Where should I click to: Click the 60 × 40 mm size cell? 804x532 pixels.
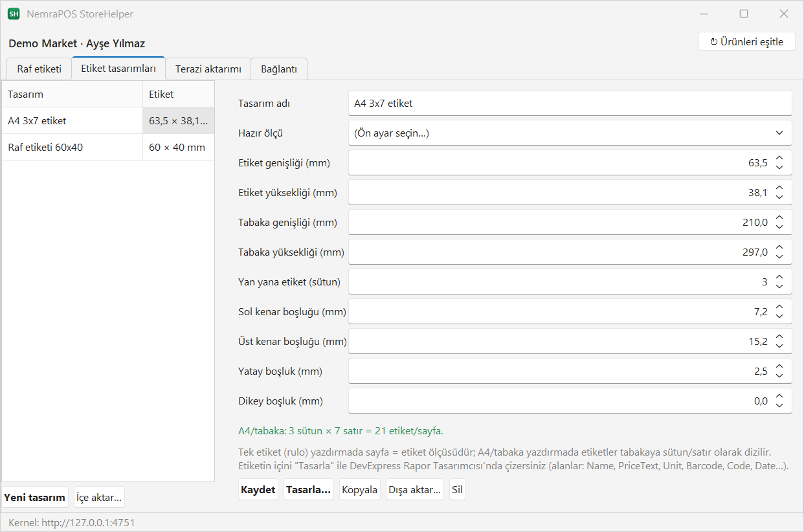(179, 147)
